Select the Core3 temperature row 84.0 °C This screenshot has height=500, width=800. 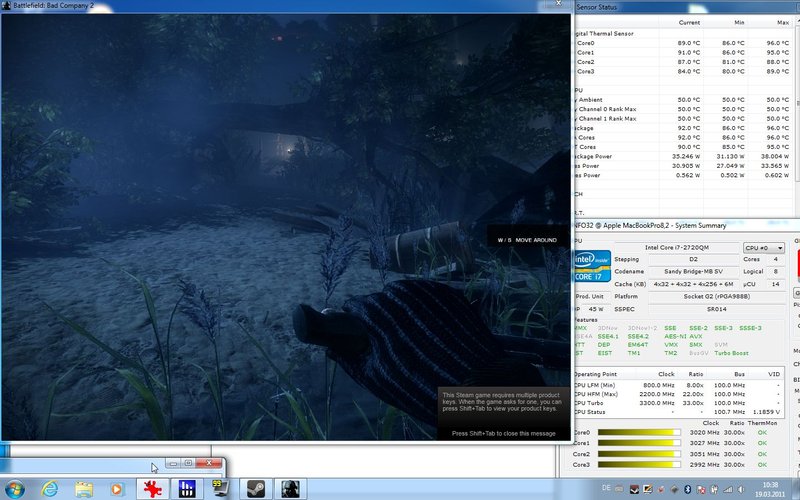pyautogui.click(x=684, y=71)
